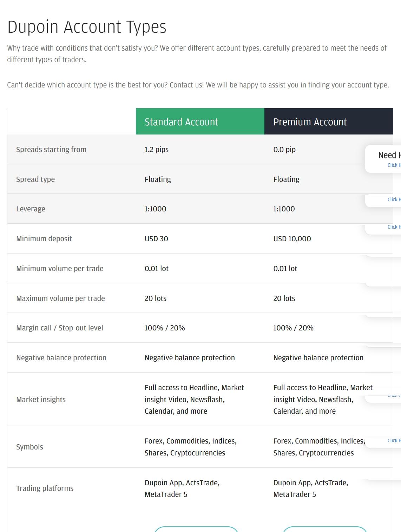Select the trading platforms text under Premium Account

click(311, 488)
